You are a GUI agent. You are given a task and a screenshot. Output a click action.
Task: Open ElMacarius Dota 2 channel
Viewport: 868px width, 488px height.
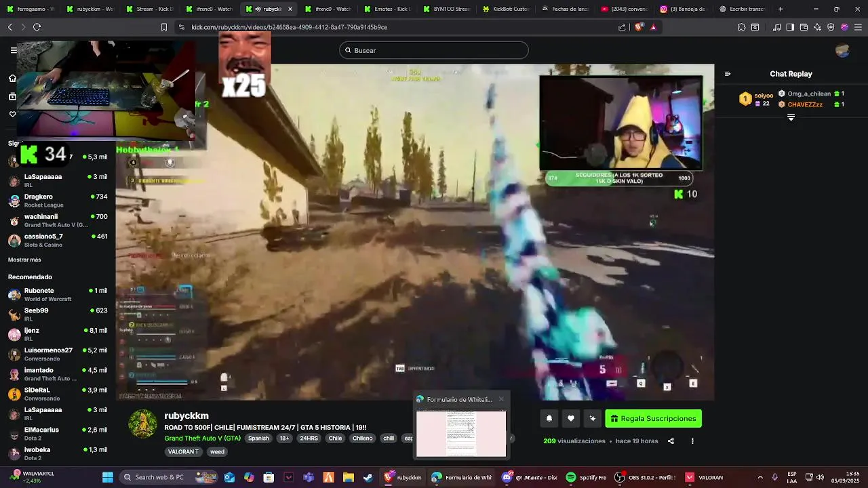point(58,434)
